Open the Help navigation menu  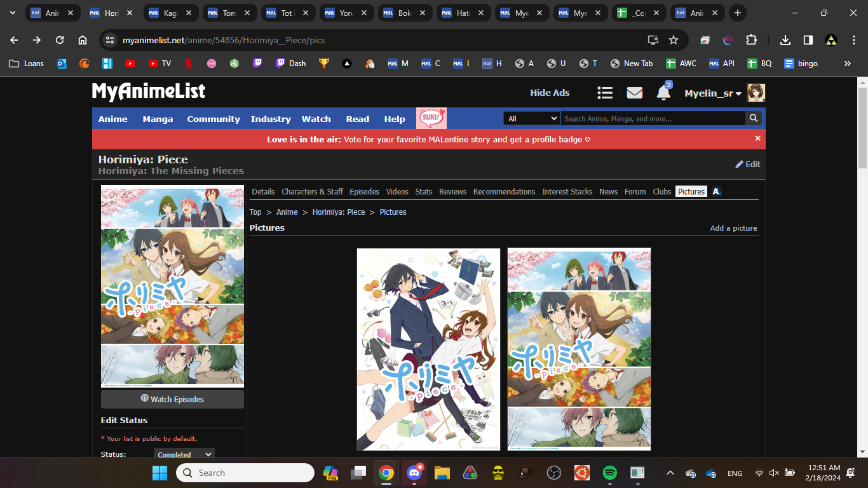coord(395,119)
